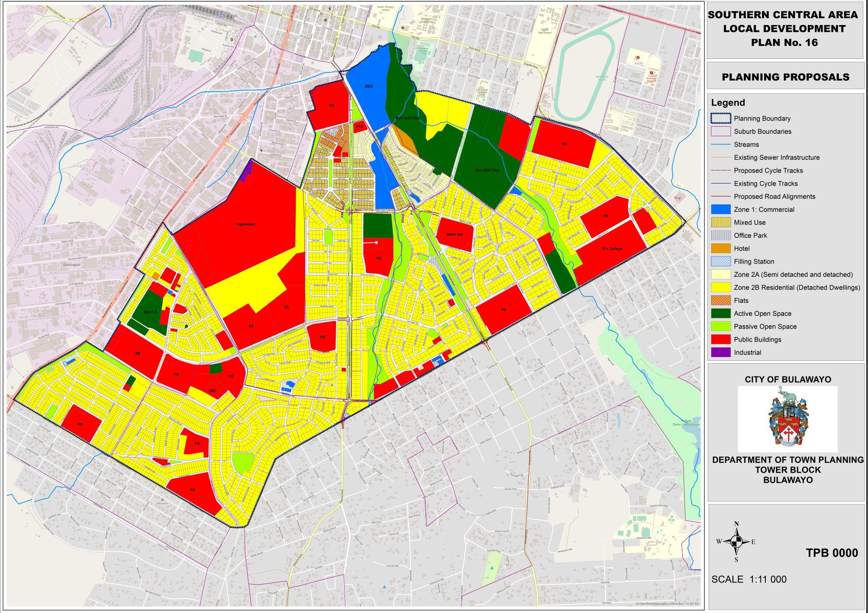
Task: Click the Mixed Use legend pattern swatch
Action: click(x=720, y=223)
